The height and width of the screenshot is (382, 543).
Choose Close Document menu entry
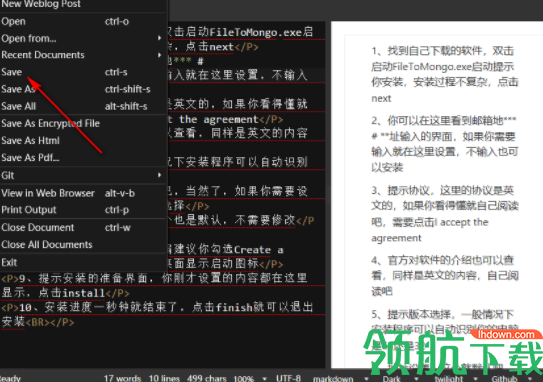click(x=82, y=228)
